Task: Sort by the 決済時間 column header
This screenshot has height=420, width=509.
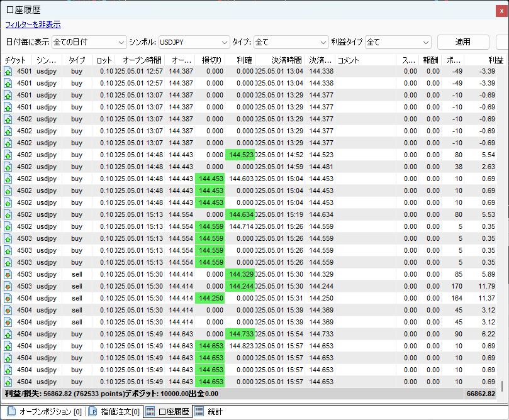Action: [x=281, y=60]
